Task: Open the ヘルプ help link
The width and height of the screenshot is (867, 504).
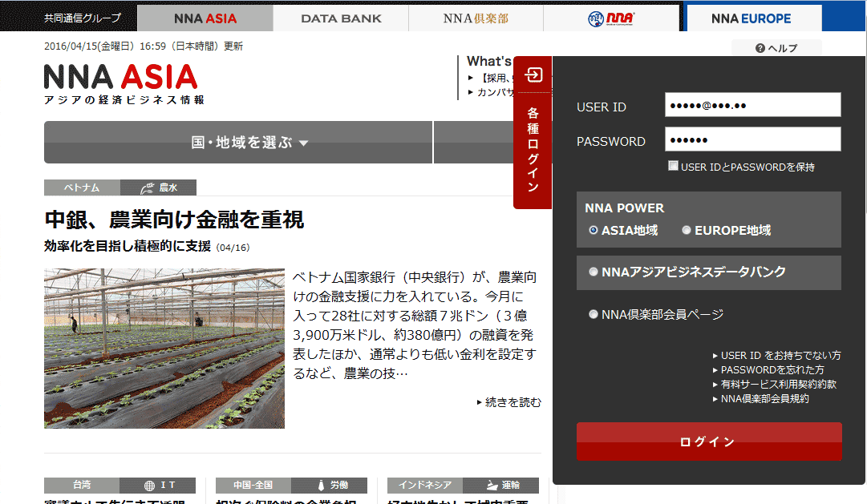Action: (x=776, y=48)
